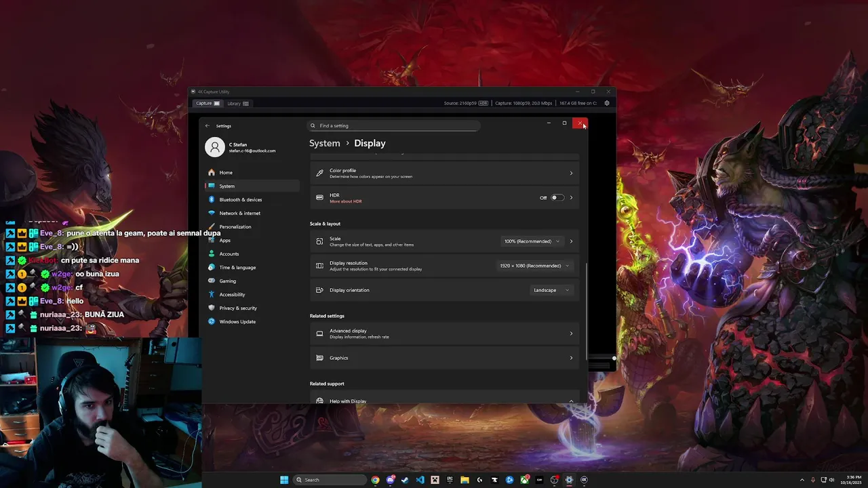Image resolution: width=868 pixels, height=488 pixels.
Task: Click the Color profile pen icon
Action: 319,173
